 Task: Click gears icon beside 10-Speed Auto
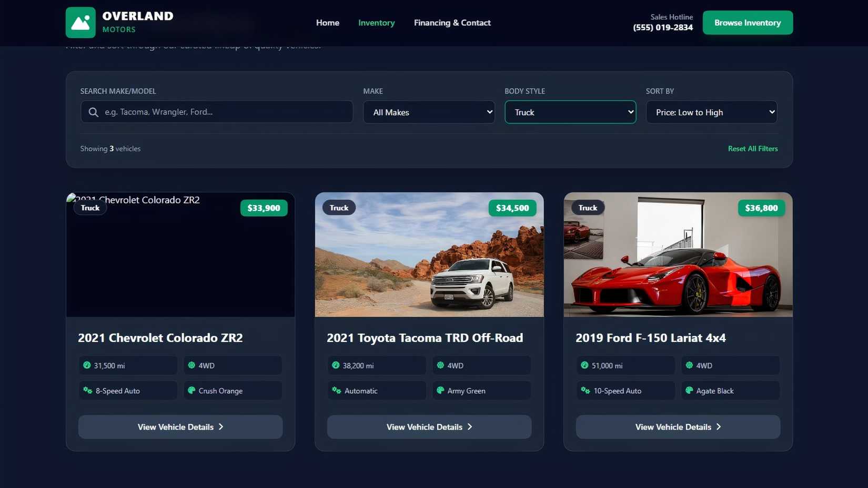point(586,390)
